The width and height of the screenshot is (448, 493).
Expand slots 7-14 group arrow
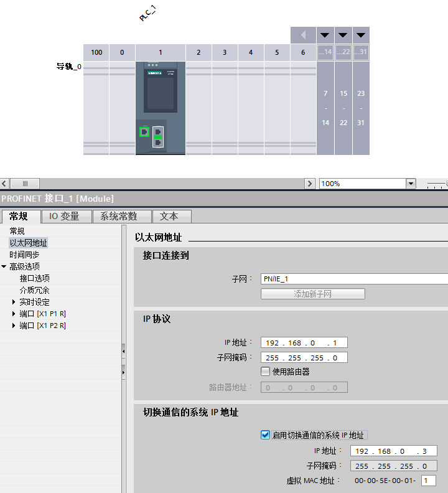[x=325, y=35]
